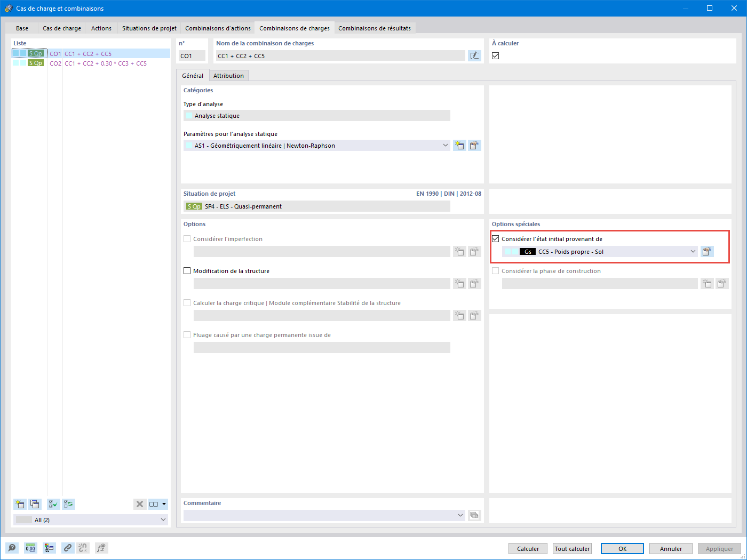Edit the AS1 static analysis settings
The width and height of the screenshot is (747, 560).
coord(474,145)
